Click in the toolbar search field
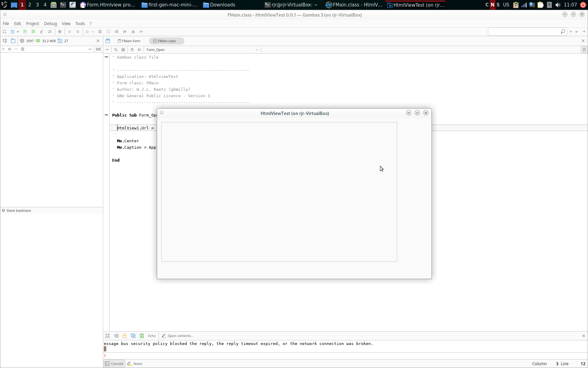This screenshot has height=368, width=588. click(524, 32)
